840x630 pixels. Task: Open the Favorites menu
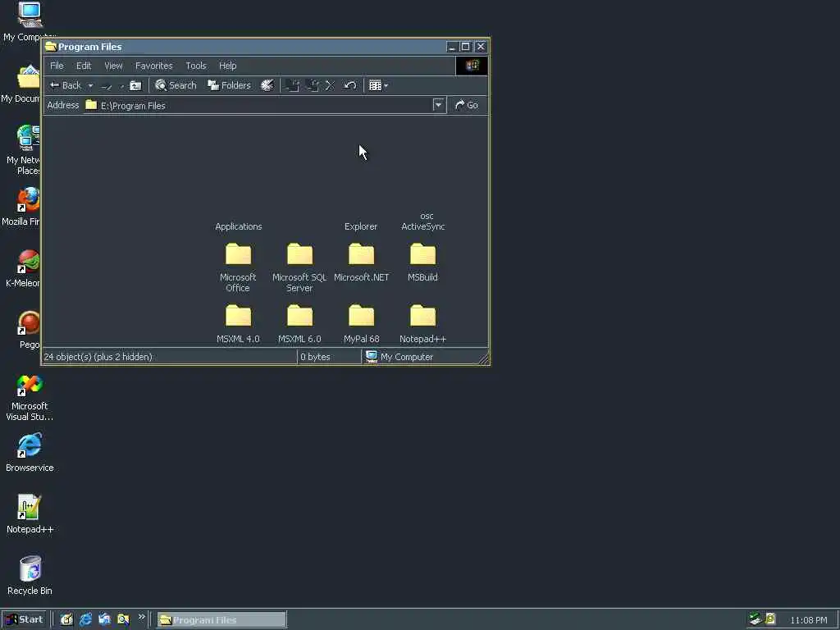153,66
